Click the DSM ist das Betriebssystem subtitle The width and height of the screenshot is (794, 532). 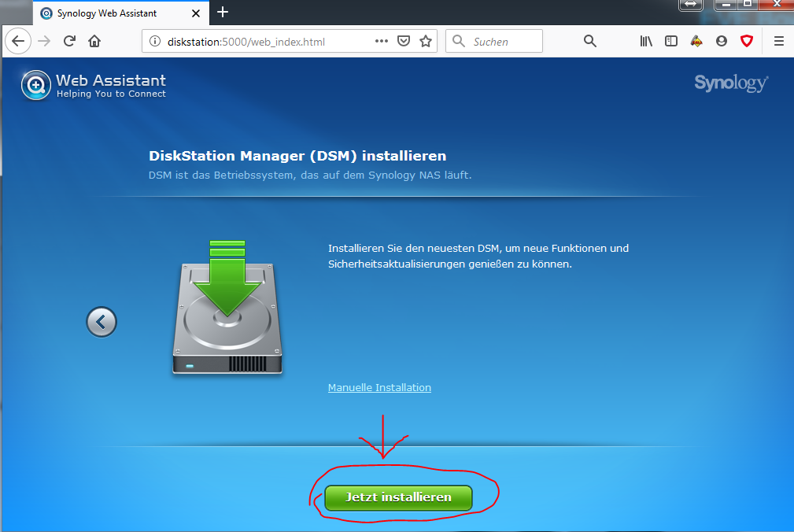tap(310, 175)
